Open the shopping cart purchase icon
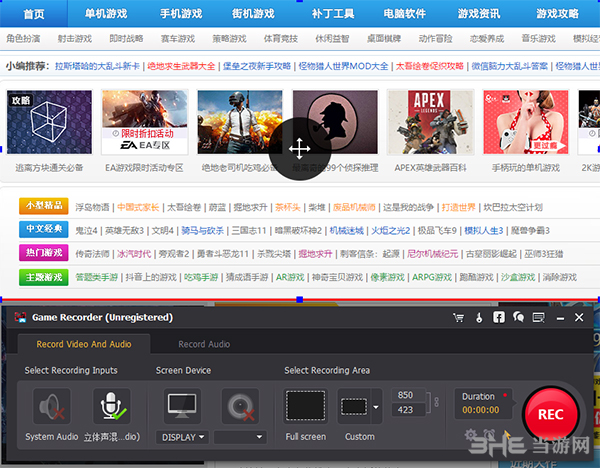This screenshot has width=600, height=468. pos(458,318)
